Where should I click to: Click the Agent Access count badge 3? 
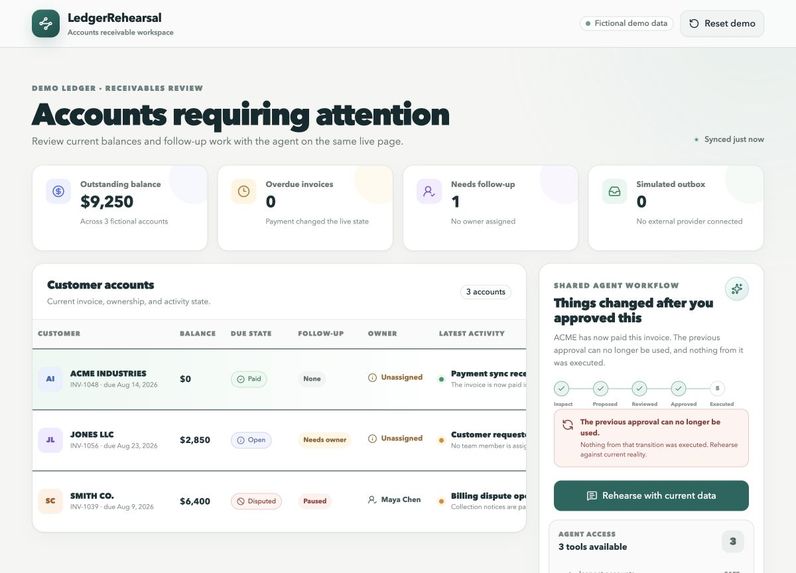(733, 542)
